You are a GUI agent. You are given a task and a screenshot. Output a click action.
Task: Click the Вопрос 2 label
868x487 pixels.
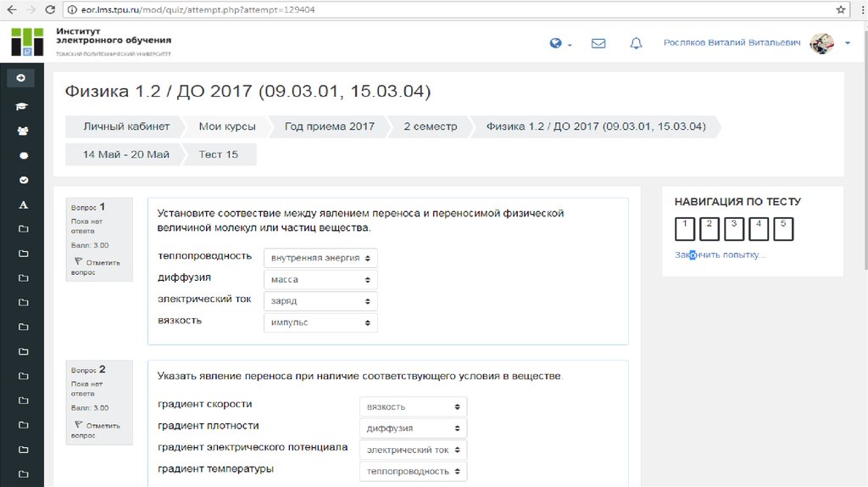(88, 370)
